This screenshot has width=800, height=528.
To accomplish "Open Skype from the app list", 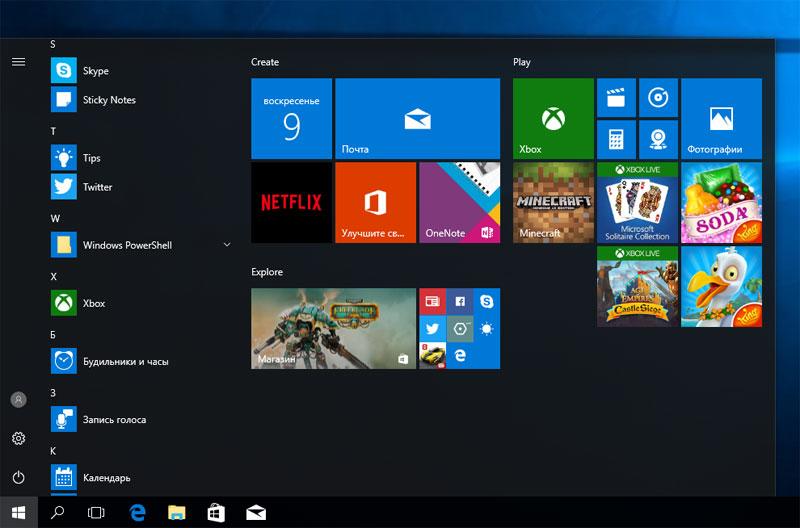I will tap(95, 71).
